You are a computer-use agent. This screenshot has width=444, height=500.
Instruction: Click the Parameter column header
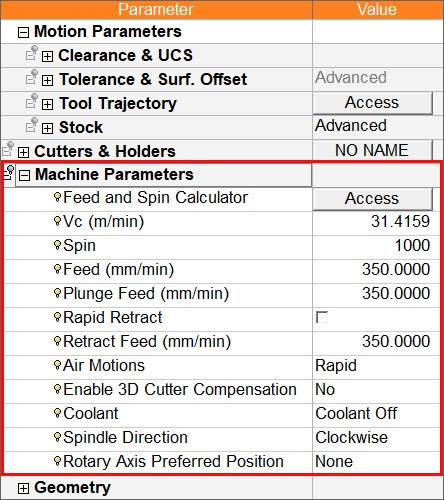[x=156, y=9]
